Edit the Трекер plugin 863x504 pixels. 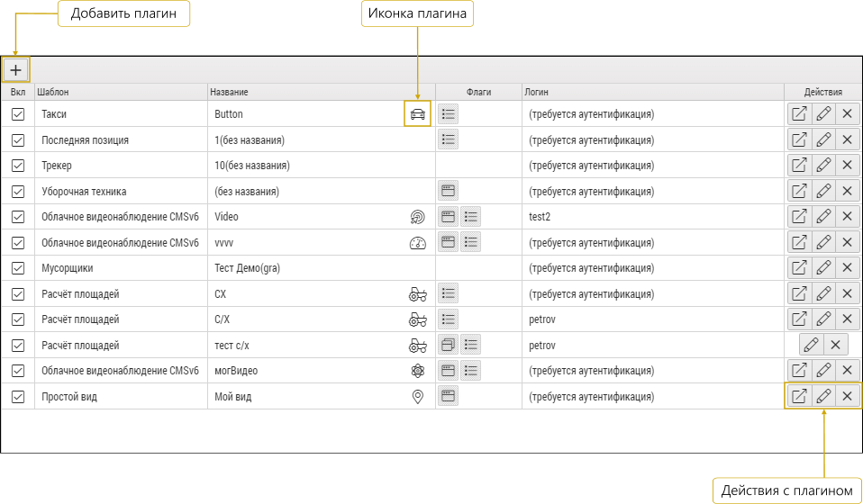click(x=823, y=166)
